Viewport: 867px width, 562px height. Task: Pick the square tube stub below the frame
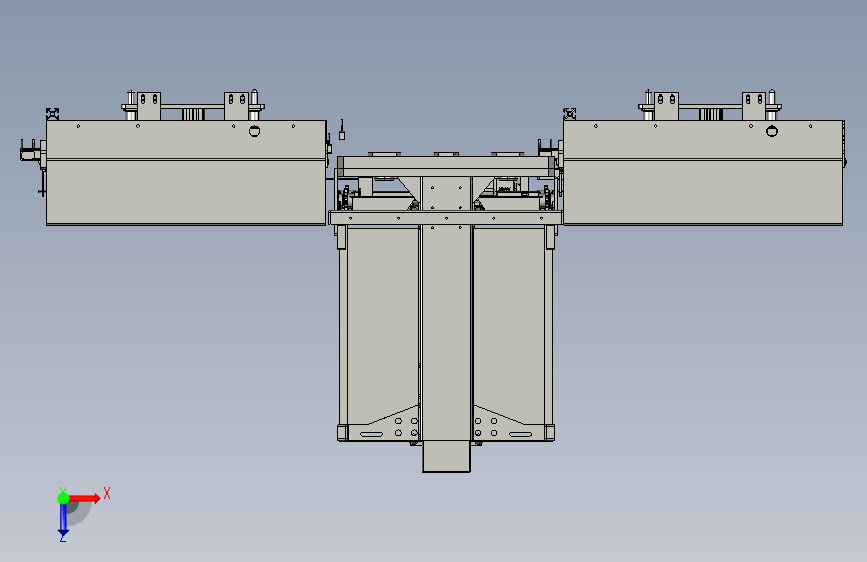(x=446, y=456)
